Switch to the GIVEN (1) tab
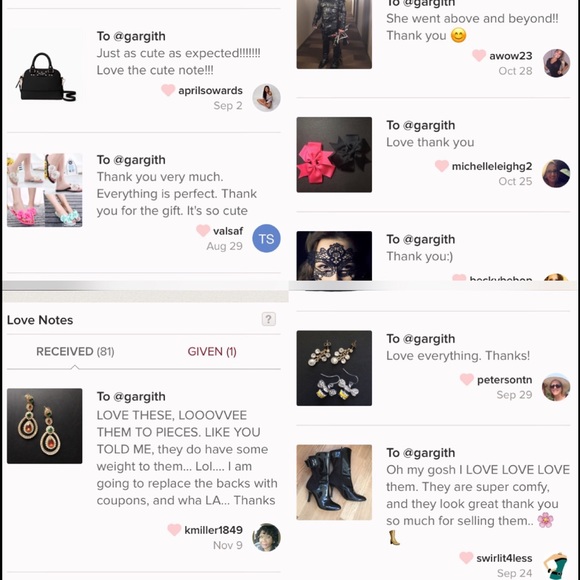580x580 pixels. pyautogui.click(x=212, y=351)
